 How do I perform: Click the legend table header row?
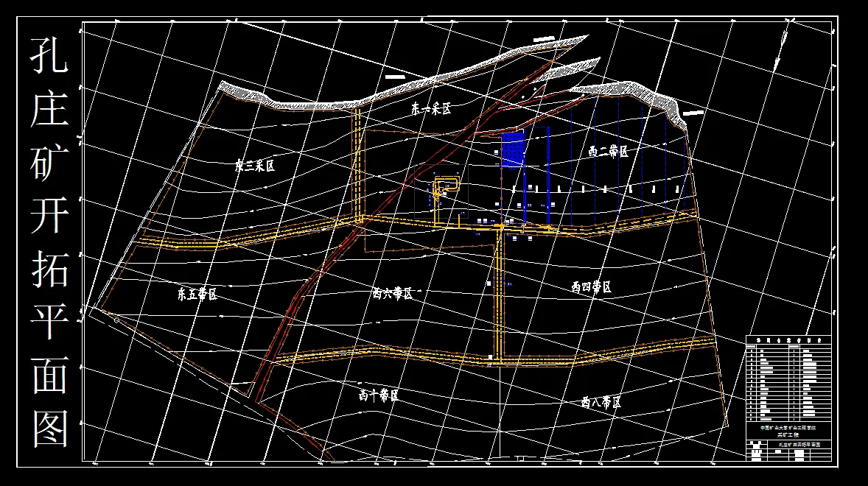[788, 341]
